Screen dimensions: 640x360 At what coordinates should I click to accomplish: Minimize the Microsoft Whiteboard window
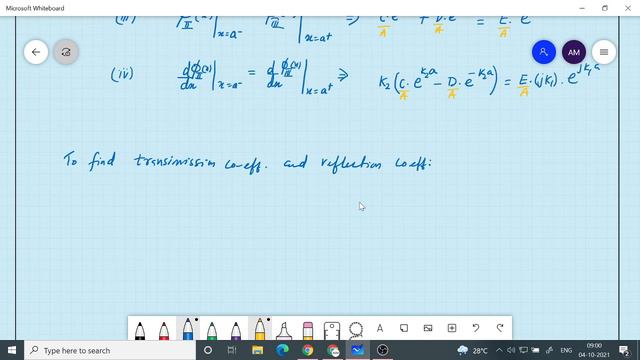click(582, 8)
